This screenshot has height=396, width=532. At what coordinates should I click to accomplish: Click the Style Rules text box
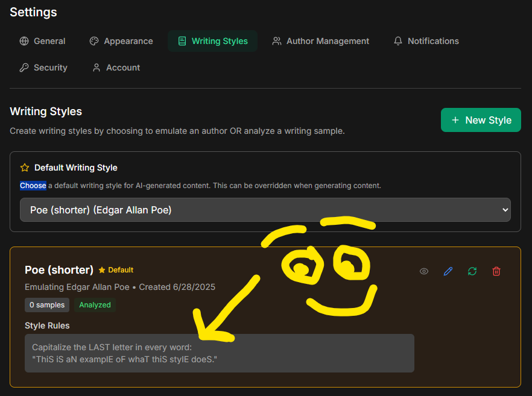coord(220,353)
